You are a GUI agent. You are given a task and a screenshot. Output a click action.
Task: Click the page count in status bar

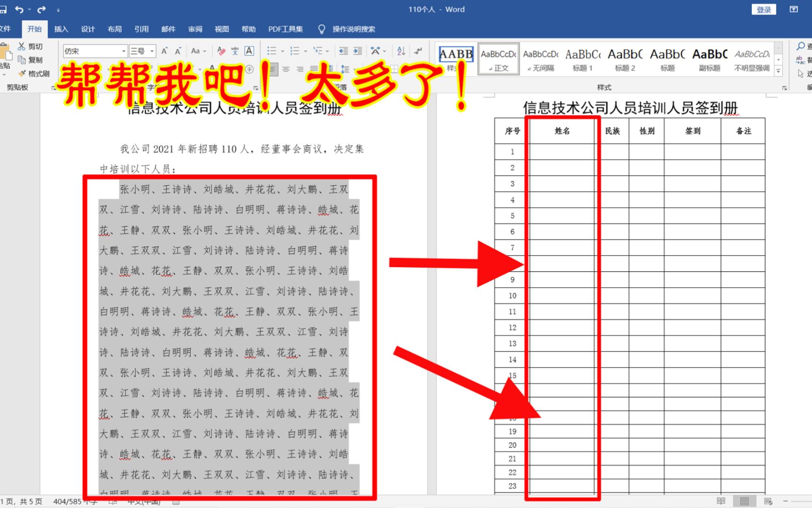[21, 501]
